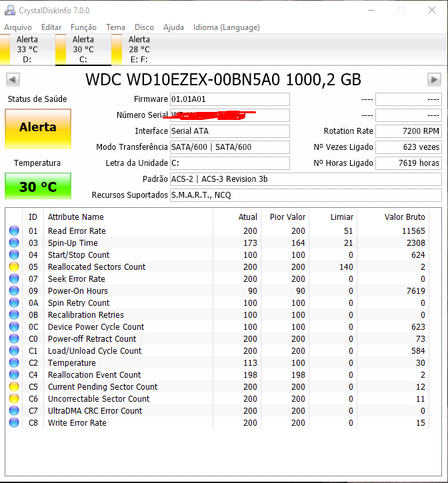The image size is (448, 483).
Task: Go to next disk with right arrow
Action: tap(434, 80)
